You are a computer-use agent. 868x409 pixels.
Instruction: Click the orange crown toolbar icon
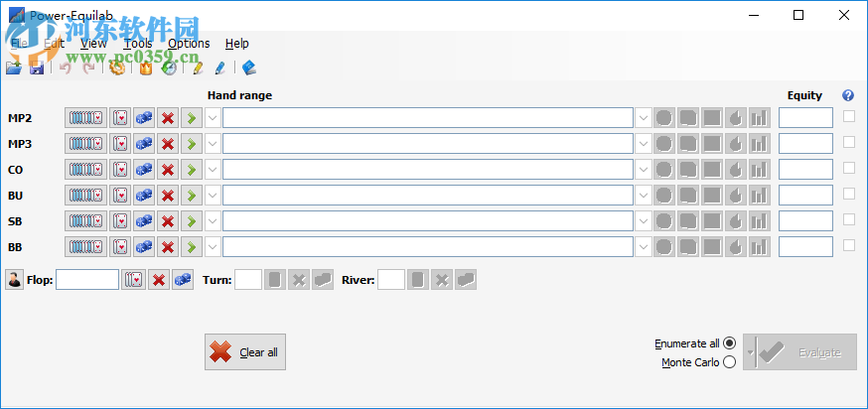tap(146, 68)
